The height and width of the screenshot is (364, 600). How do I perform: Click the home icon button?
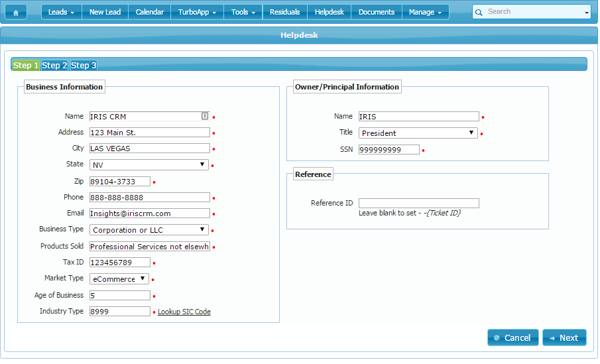point(16,12)
